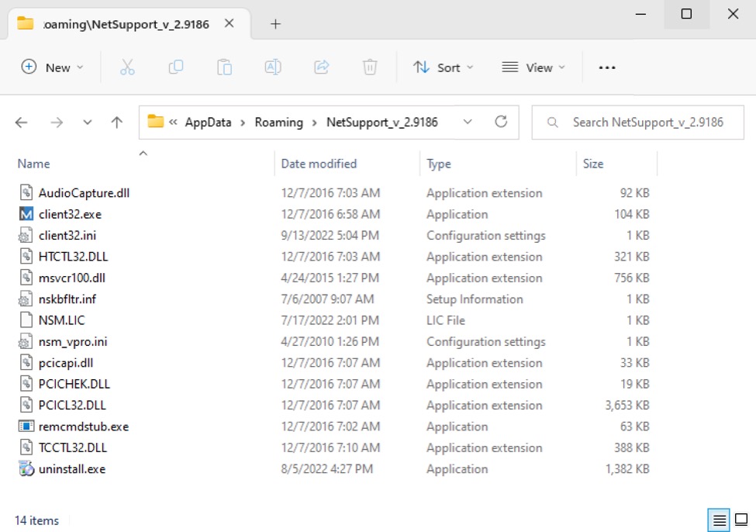
Task: Click Roaming in the breadcrumb path
Action: [278, 122]
